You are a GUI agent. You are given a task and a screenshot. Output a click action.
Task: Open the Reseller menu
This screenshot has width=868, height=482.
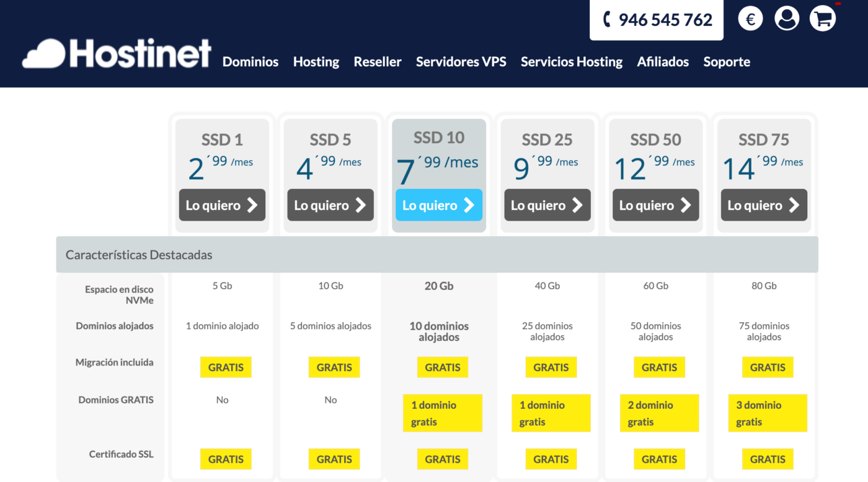378,62
